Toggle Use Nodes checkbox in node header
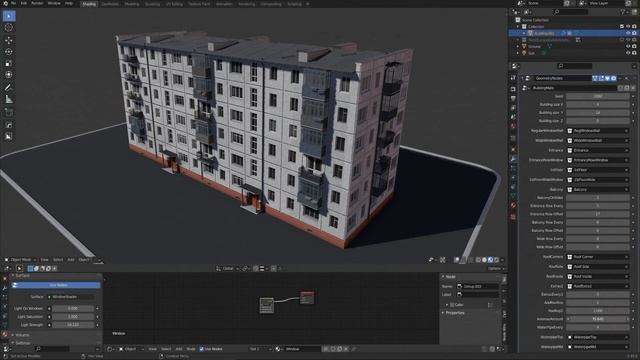The height and width of the screenshot is (360, 640). (202, 349)
